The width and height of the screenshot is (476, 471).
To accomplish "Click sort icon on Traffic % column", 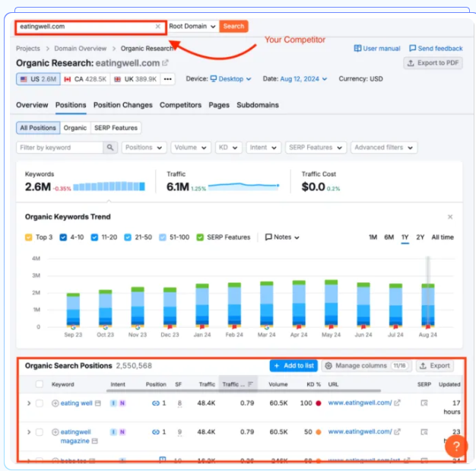I will click(250, 384).
